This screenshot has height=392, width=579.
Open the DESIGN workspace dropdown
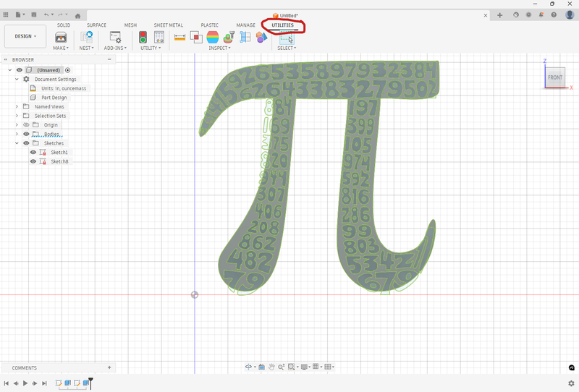tap(25, 36)
